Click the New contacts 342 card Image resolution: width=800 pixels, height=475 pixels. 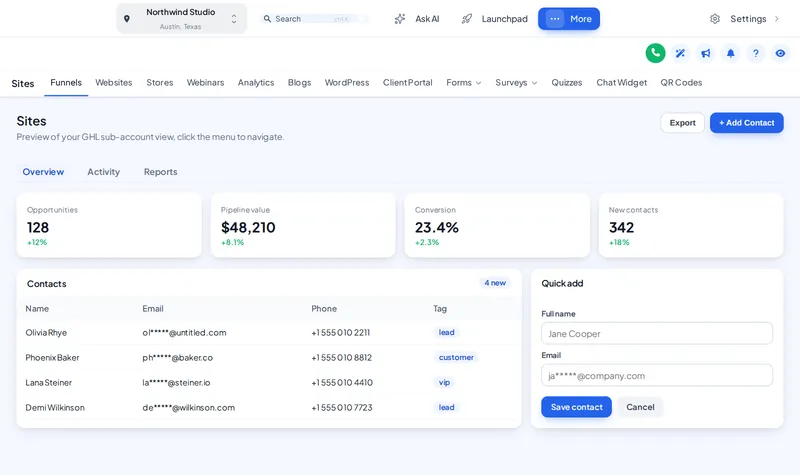691,225
